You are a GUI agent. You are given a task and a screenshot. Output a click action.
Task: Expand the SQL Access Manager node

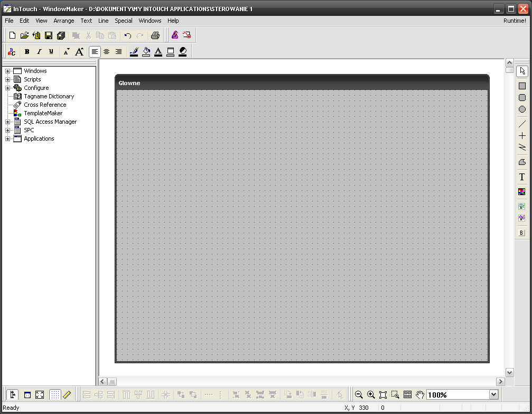point(8,122)
